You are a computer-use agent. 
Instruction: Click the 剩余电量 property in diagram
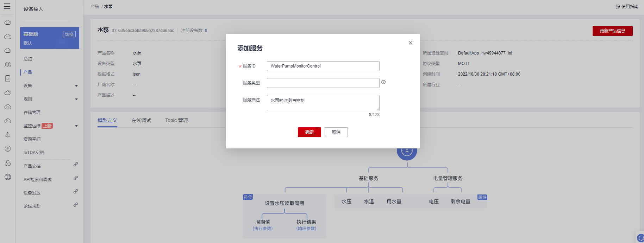click(461, 202)
